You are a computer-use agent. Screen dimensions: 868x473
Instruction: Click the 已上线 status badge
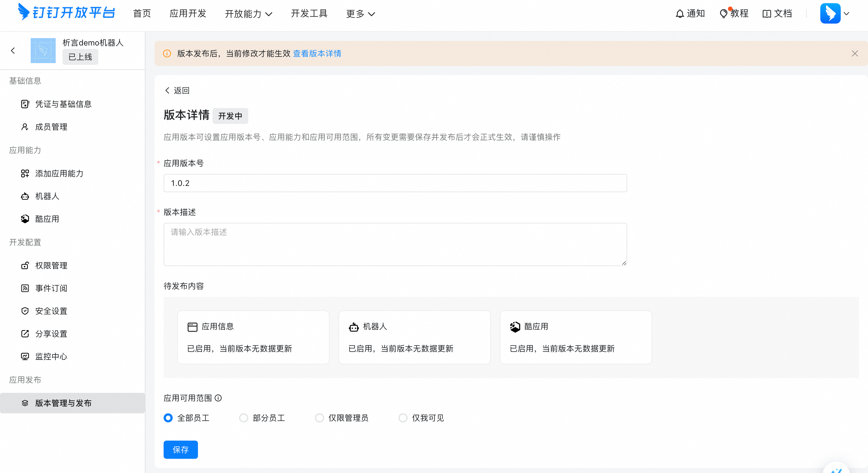click(80, 57)
